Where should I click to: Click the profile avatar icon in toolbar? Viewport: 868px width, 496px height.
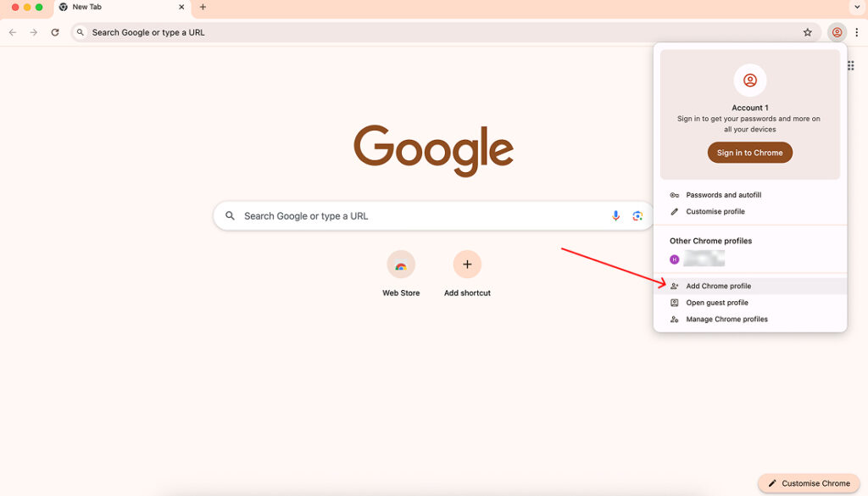837,32
